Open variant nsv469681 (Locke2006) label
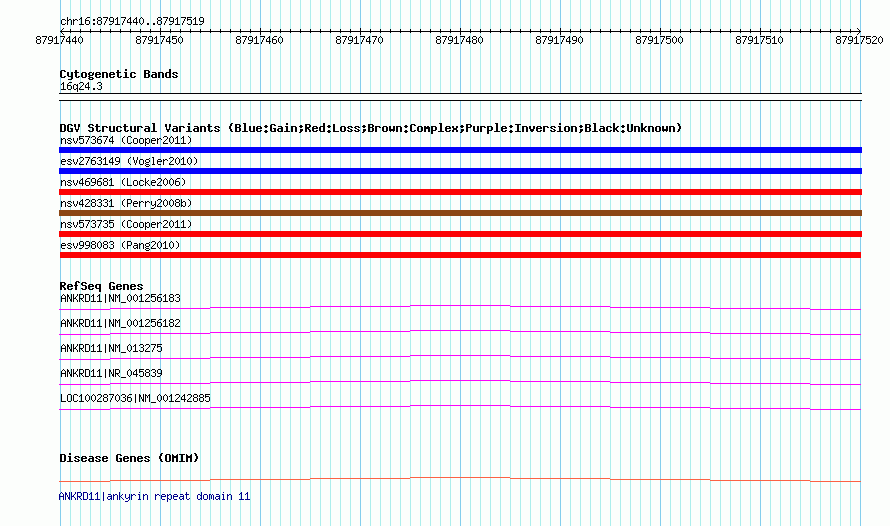This screenshot has width=890, height=526. (123, 182)
